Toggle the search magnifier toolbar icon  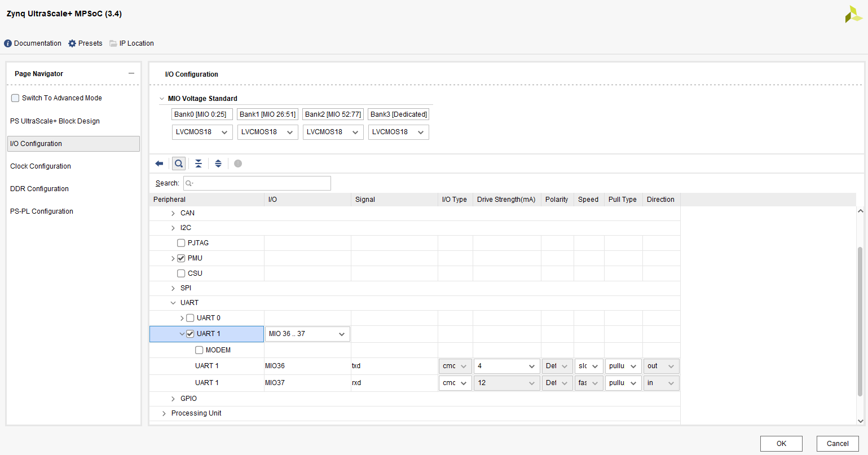179,164
